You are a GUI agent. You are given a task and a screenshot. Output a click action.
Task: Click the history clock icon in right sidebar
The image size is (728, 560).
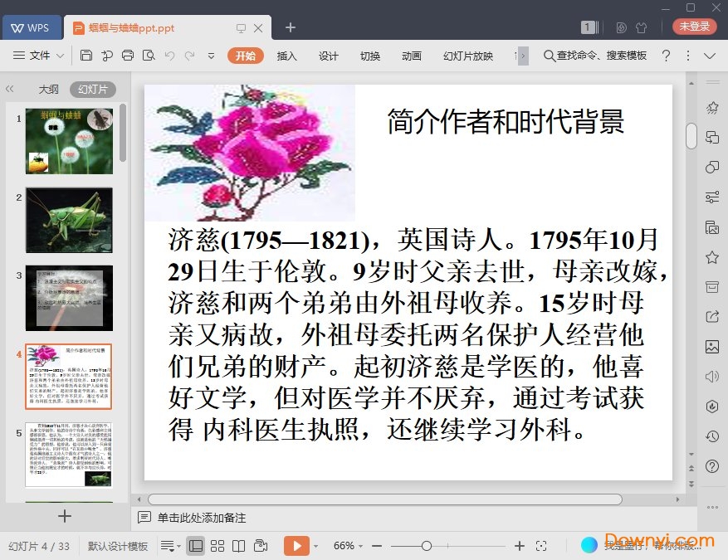(711, 436)
